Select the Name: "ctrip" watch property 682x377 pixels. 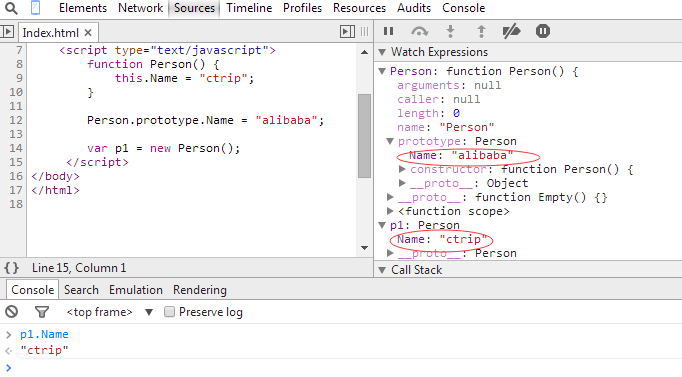point(441,239)
